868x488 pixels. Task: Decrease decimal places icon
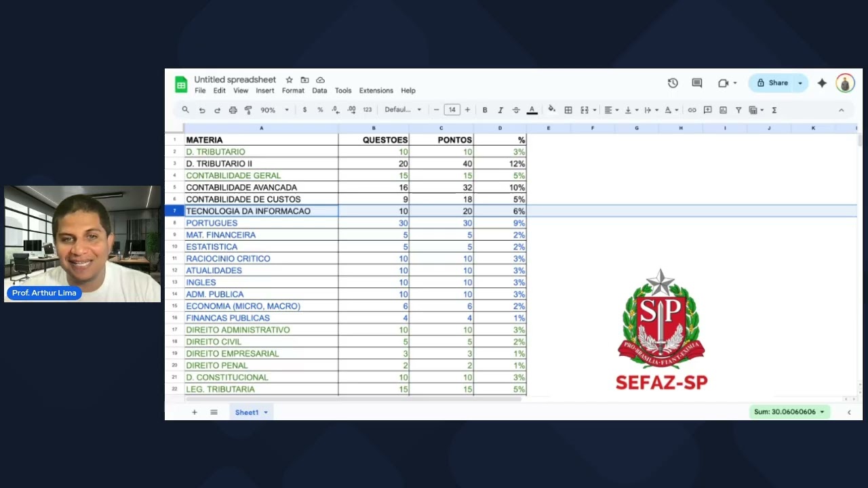[336, 110]
